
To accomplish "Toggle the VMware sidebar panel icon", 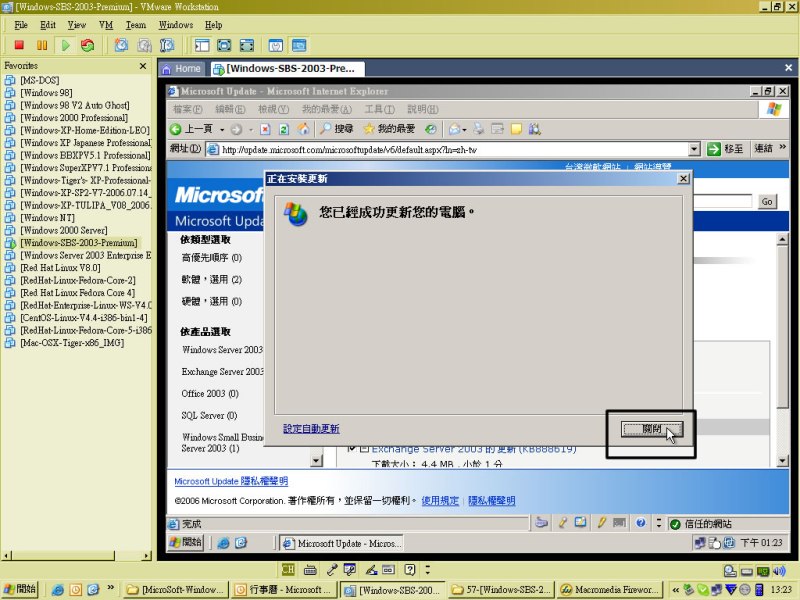I will pyautogui.click(x=202, y=45).
